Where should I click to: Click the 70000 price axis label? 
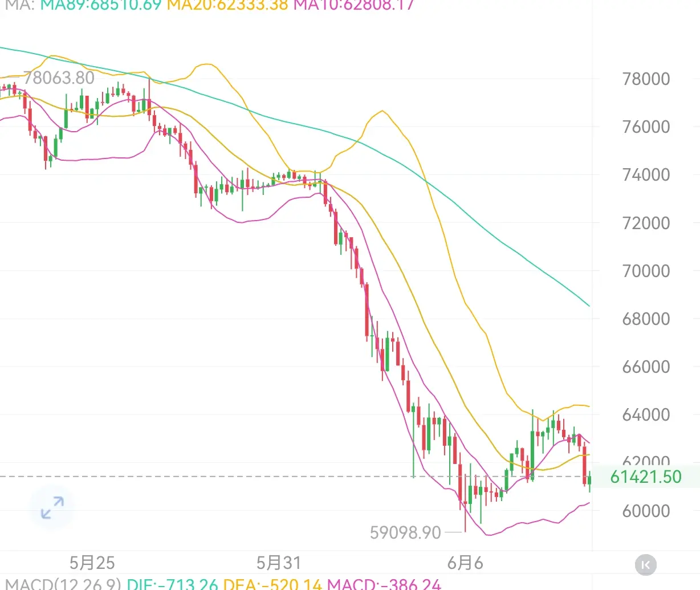pyautogui.click(x=646, y=271)
